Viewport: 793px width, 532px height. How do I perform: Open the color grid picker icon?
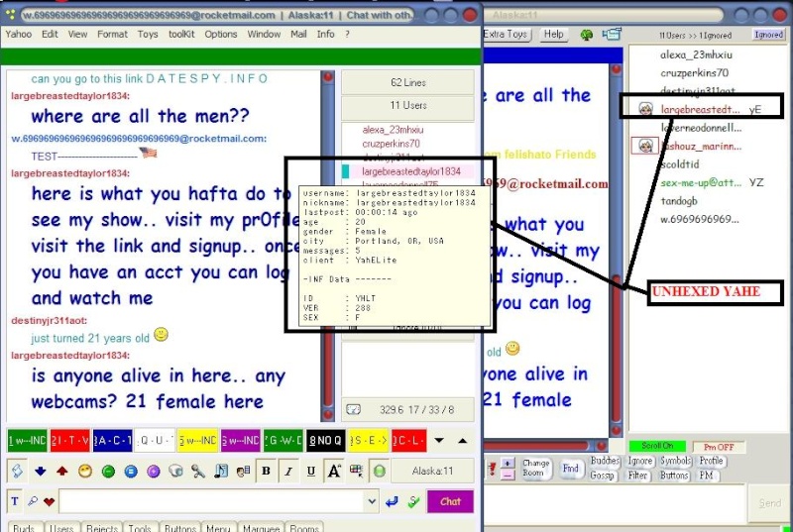tap(357, 471)
